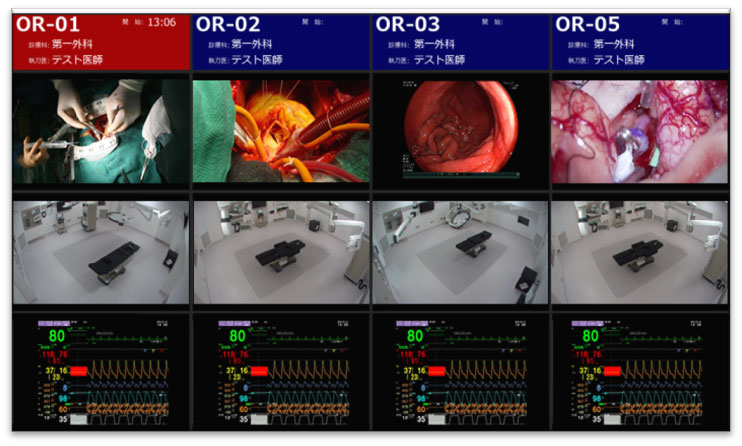Click the green heart rate 80 in OR-05 monitor

point(590,336)
